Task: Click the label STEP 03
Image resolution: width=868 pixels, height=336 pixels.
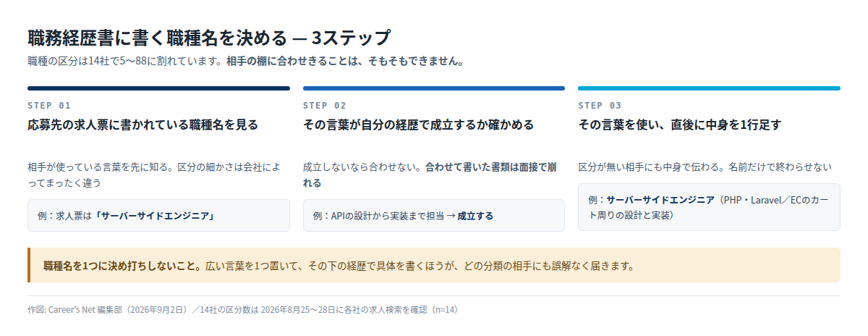Action: pos(600,105)
